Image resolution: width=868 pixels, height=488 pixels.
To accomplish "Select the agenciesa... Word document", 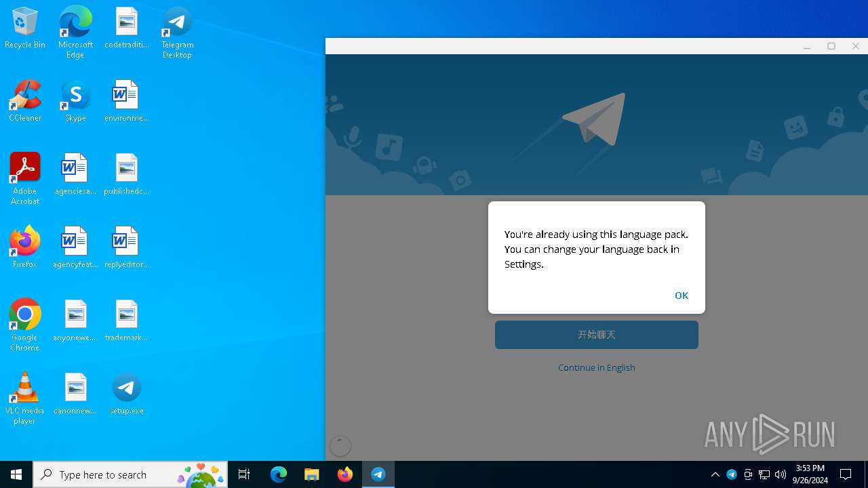I will tap(75, 175).
